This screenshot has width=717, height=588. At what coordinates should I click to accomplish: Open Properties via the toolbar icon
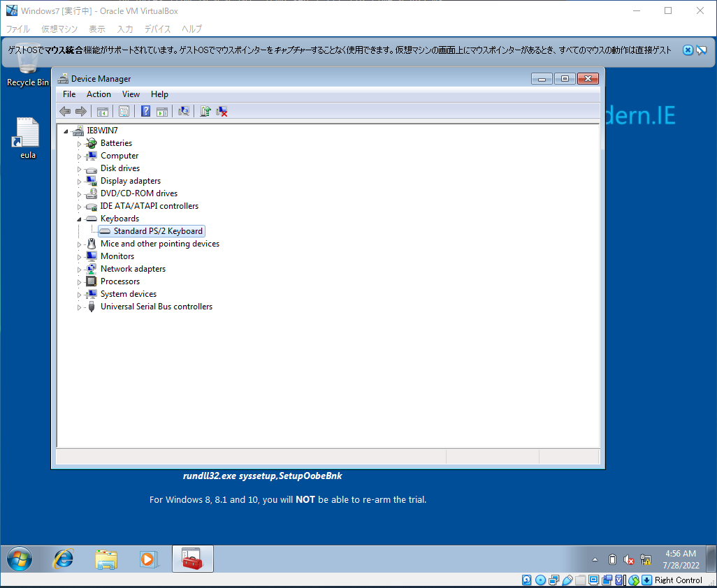click(124, 111)
